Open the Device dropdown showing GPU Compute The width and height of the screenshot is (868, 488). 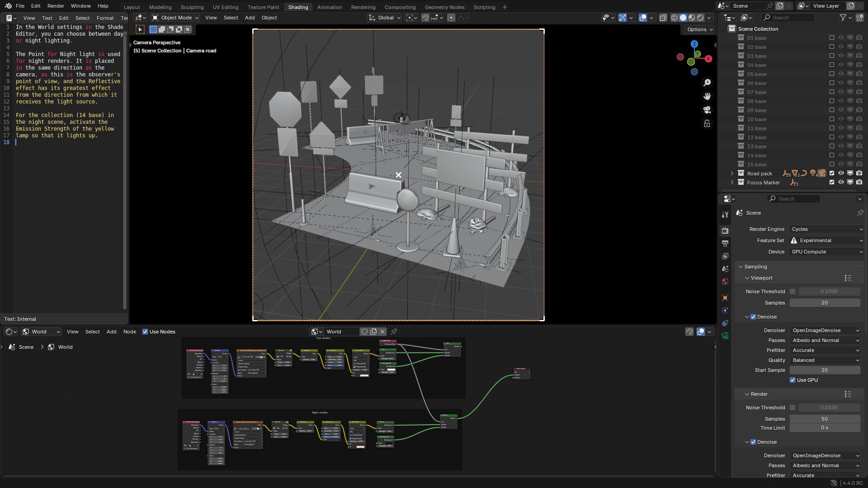click(826, 252)
